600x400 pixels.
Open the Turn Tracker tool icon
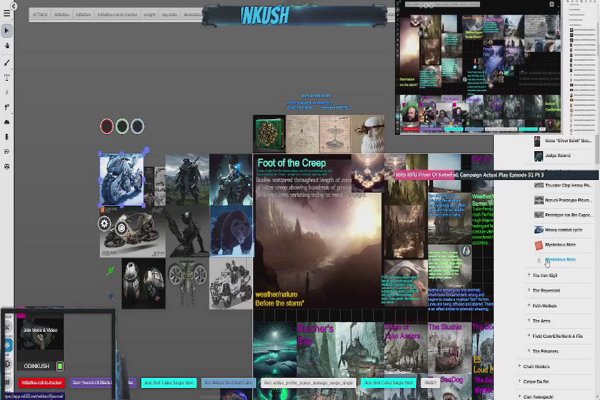pos(7,152)
